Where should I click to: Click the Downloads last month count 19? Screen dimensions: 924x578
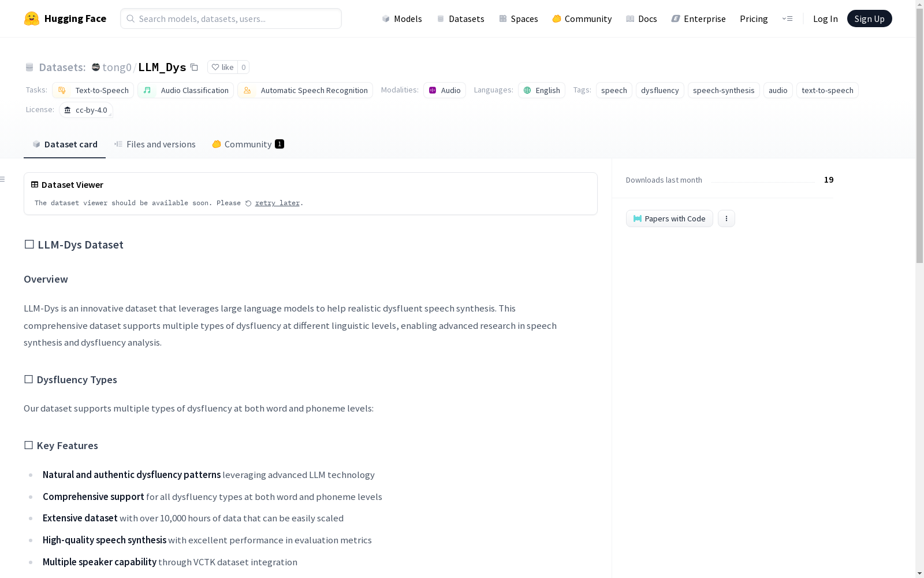829,180
